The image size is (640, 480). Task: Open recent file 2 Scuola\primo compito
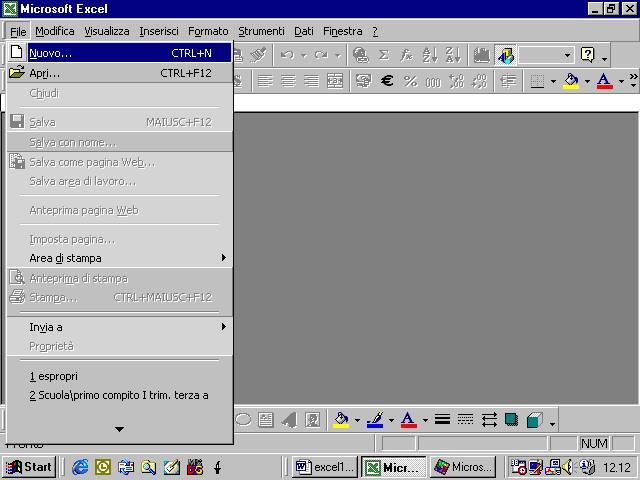coord(120,395)
